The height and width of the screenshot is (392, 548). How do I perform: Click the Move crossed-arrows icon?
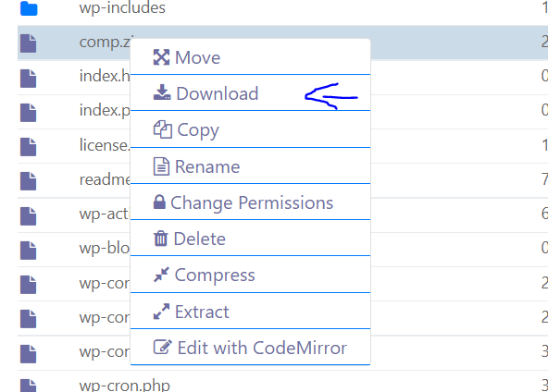(x=161, y=57)
